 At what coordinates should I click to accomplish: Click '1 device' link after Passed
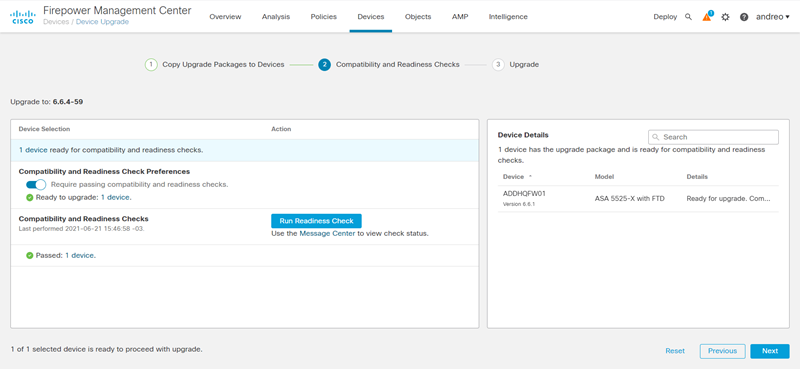click(80, 255)
